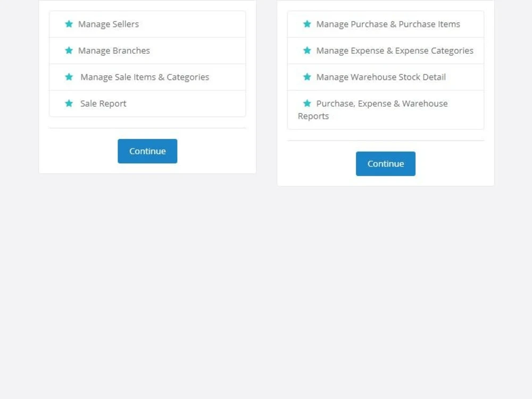Open Purchase, Expense & Warehouse Reports
This screenshot has height=399, width=532.
pyautogui.click(x=382, y=109)
